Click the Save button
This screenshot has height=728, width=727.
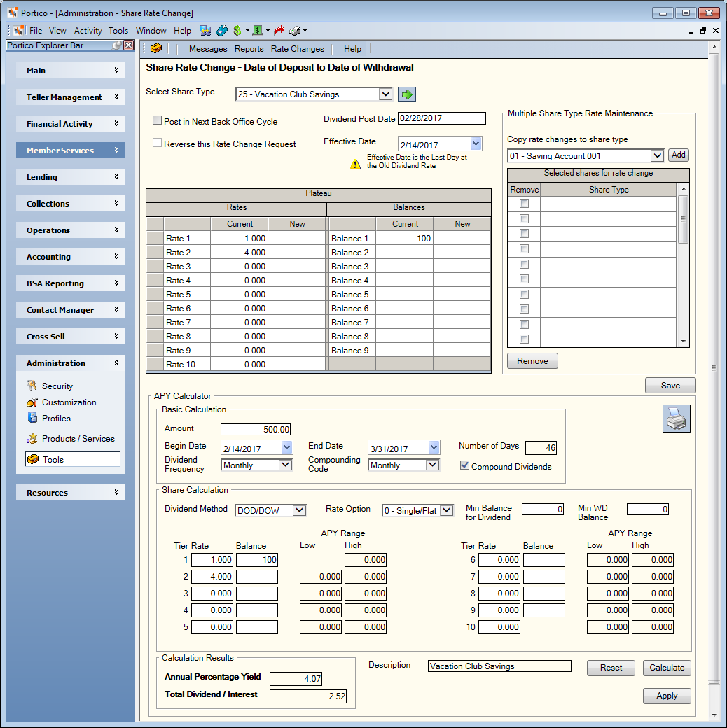coord(670,386)
